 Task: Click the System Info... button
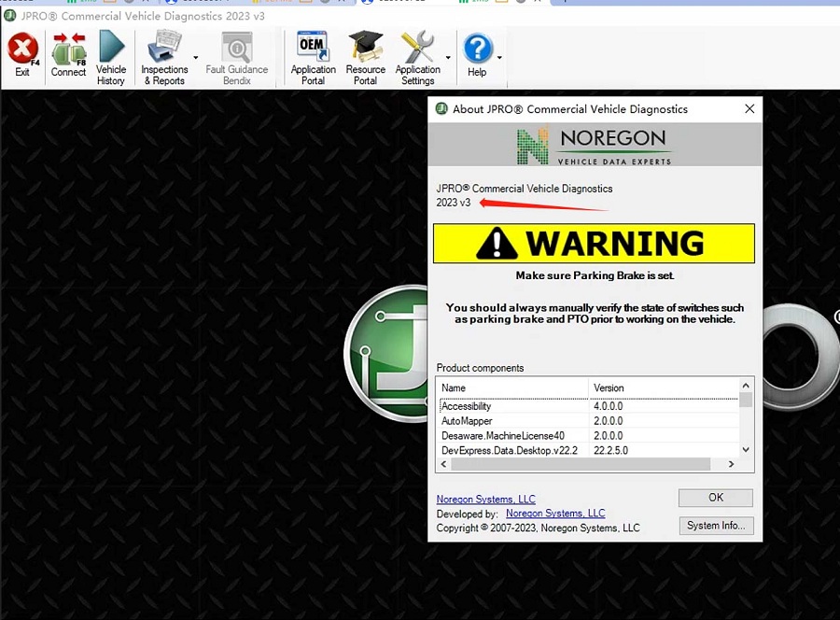(716, 525)
